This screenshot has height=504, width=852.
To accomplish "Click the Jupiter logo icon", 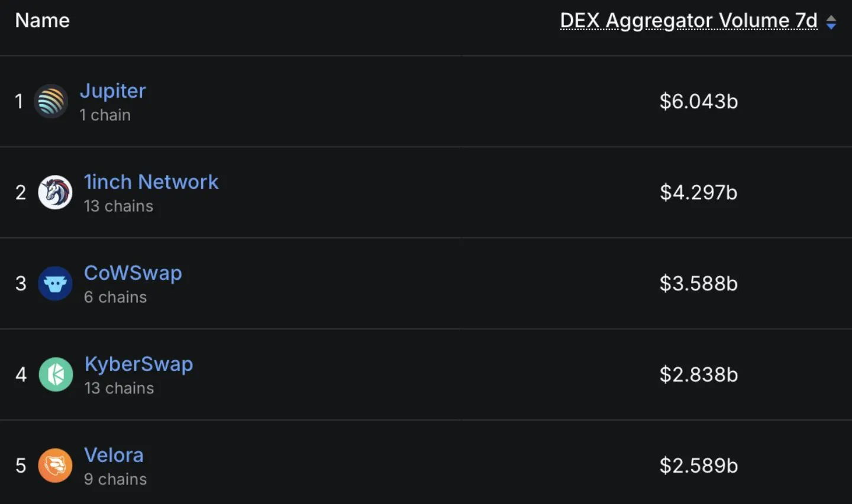I will point(51,101).
